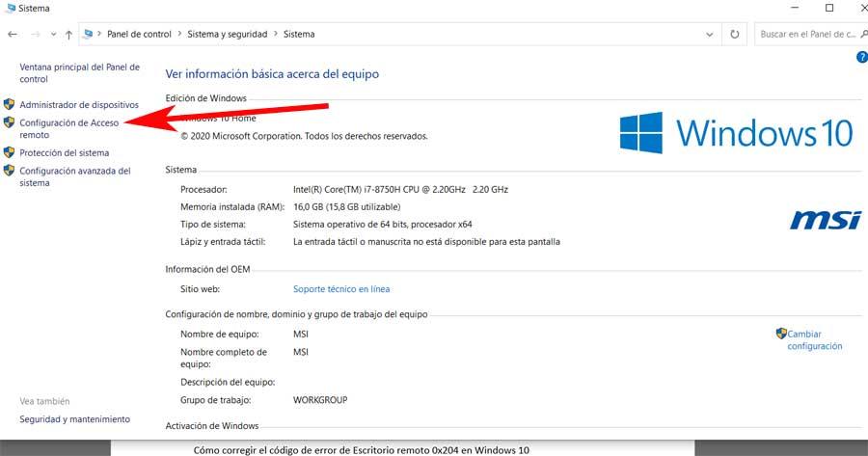
Task: Open Configuración avanzada del sistema
Action: pos(74,176)
